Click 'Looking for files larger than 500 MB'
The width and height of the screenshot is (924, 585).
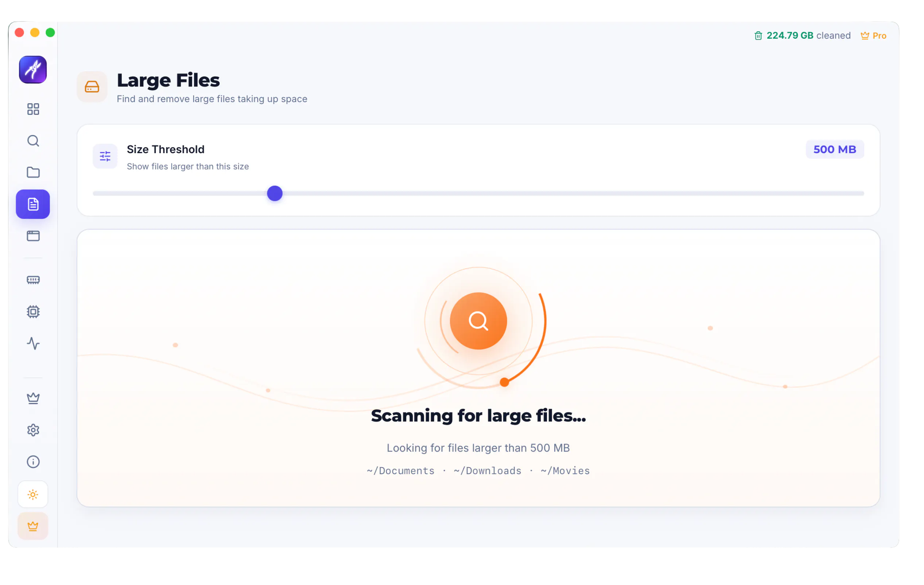pyautogui.click(x=478, y=448)
